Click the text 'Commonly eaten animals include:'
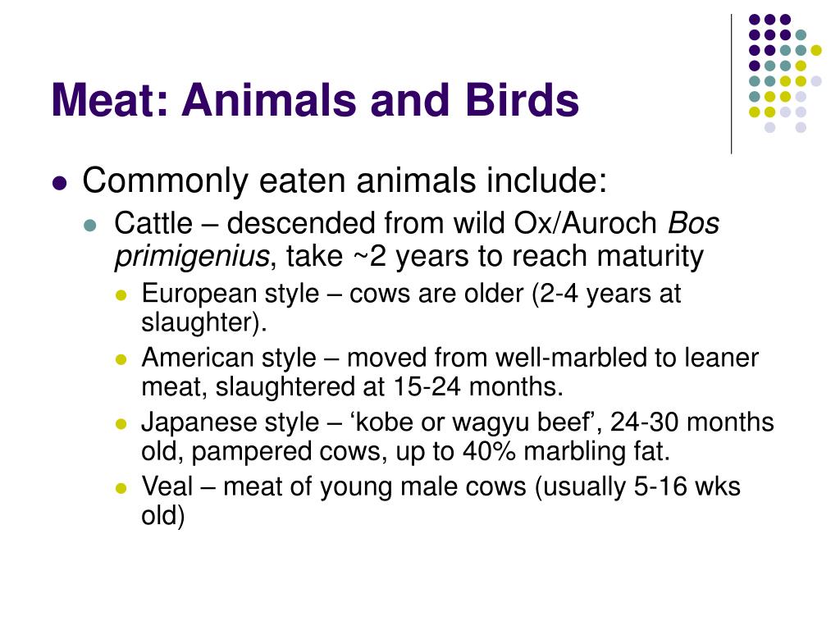 tap(345, 180)
